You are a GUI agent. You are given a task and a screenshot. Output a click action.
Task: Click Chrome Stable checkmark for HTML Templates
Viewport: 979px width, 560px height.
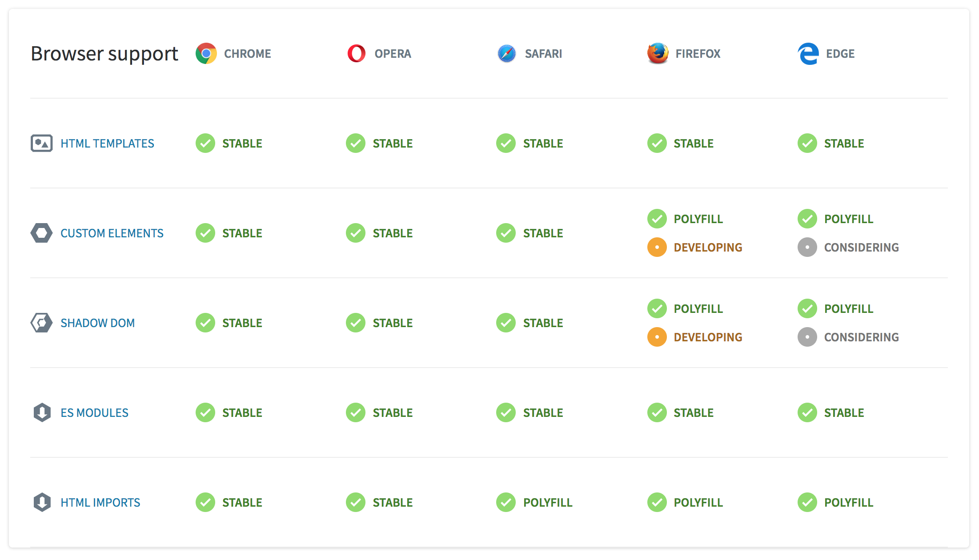(x=205, y=143)
